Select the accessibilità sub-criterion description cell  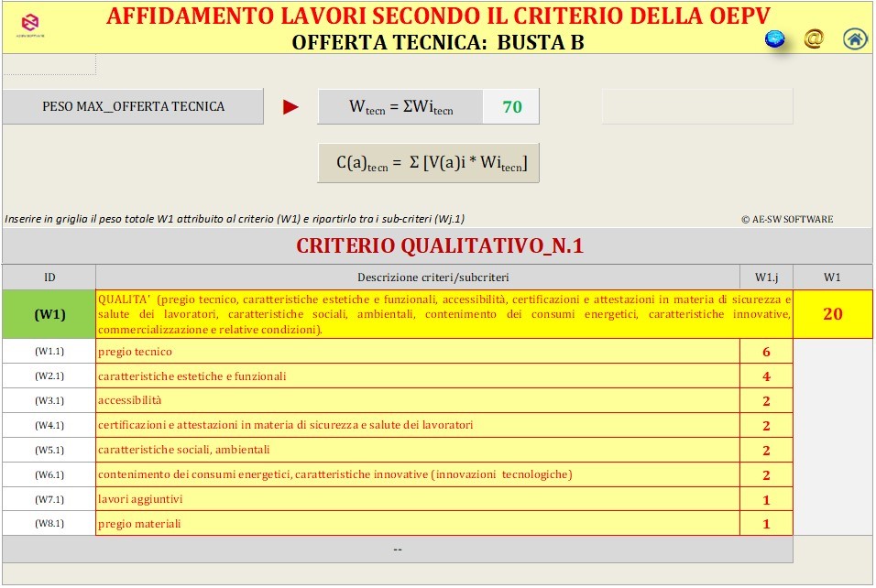coord(417,401)
